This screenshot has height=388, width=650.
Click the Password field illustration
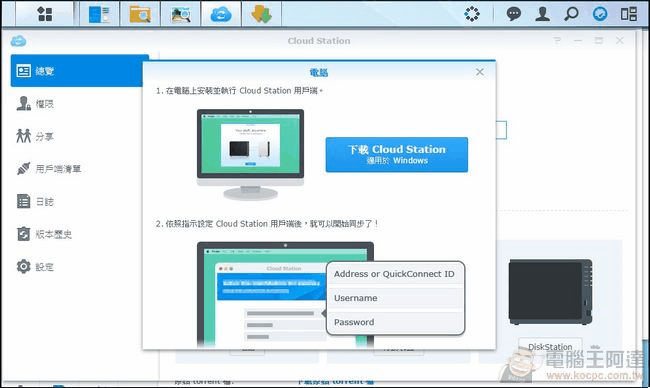(394, 322)
